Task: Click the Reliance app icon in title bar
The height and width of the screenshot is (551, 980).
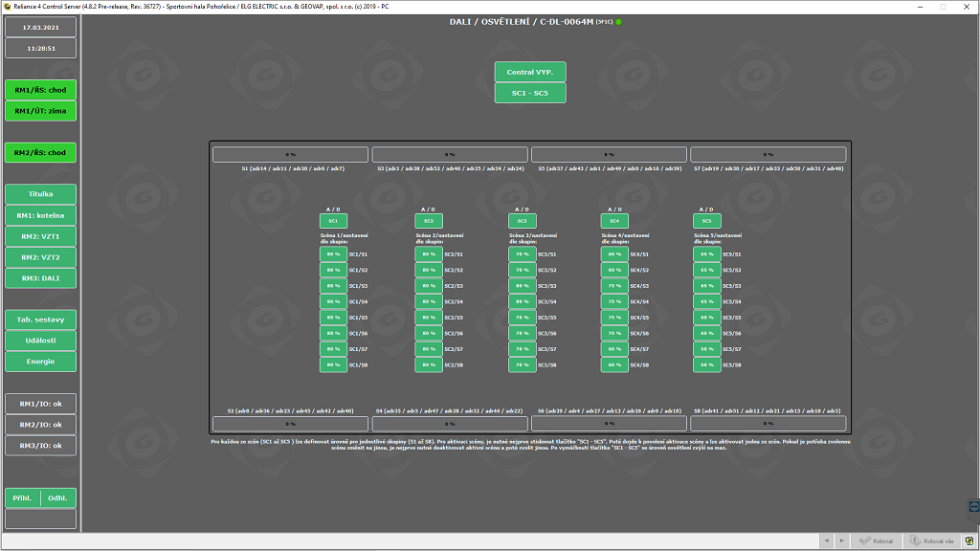Action: point(7,6)
